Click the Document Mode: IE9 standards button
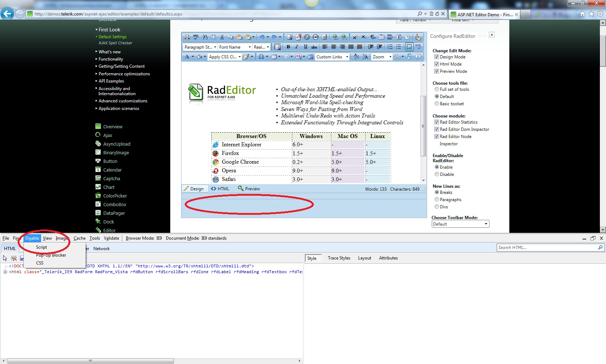The height and width of the screenshot is (364, 606). [196, 238]
